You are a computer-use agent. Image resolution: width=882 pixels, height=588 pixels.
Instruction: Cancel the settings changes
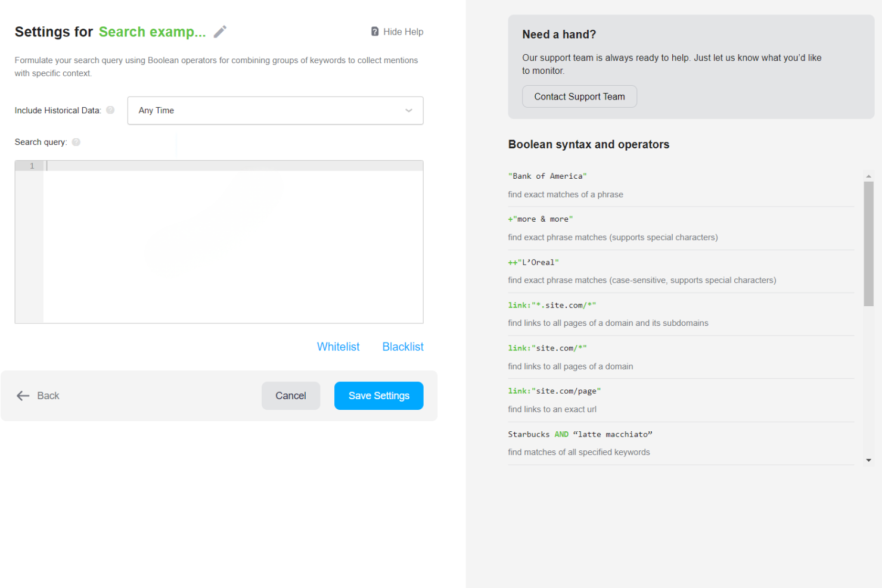(290, 396)
